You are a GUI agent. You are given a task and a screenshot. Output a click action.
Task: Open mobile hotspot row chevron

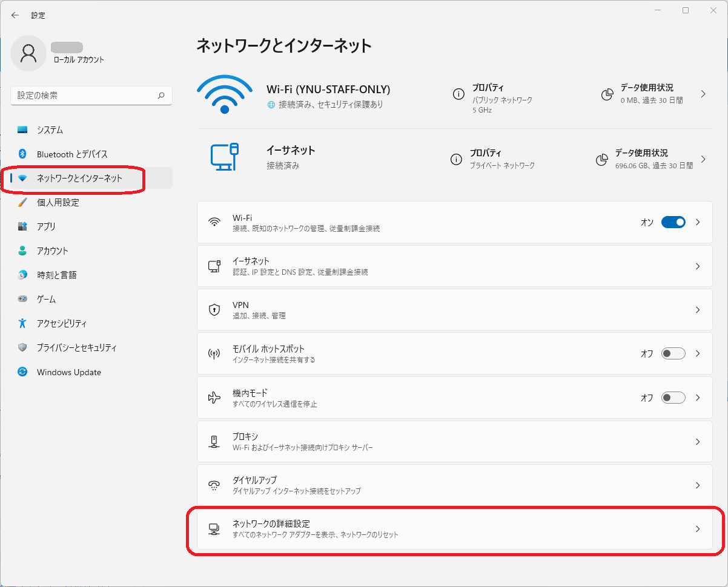(x=698, y=353)
